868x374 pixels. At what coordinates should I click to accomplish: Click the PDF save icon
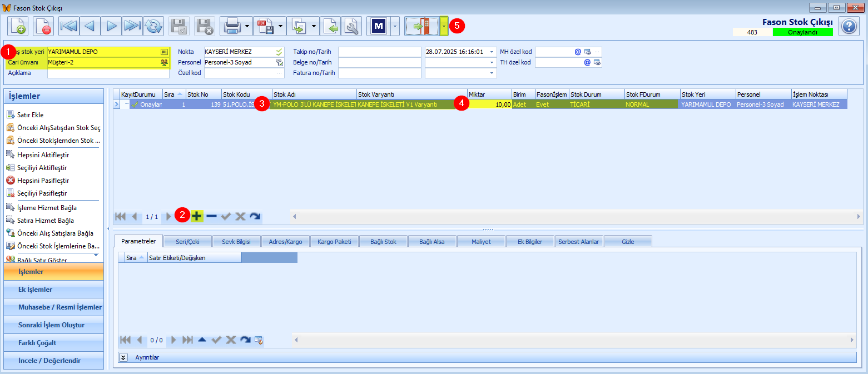click(264, 26)
